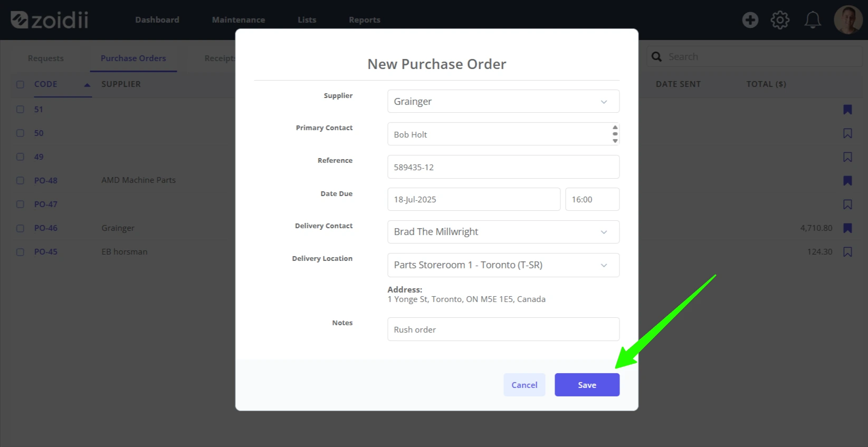Screen dimensions: 868x447
Task: Check the box for row 49
Action: click(20, 157)
